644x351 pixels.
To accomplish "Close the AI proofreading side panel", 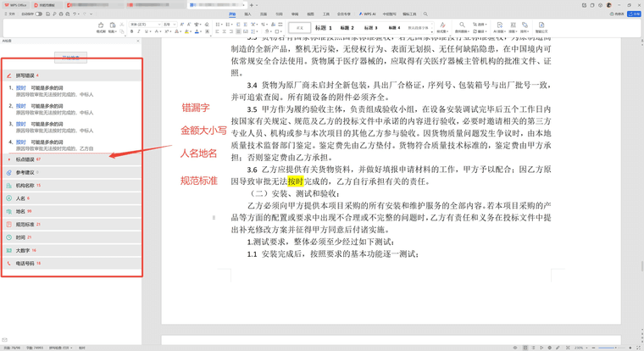I will (x=138, y=41).
